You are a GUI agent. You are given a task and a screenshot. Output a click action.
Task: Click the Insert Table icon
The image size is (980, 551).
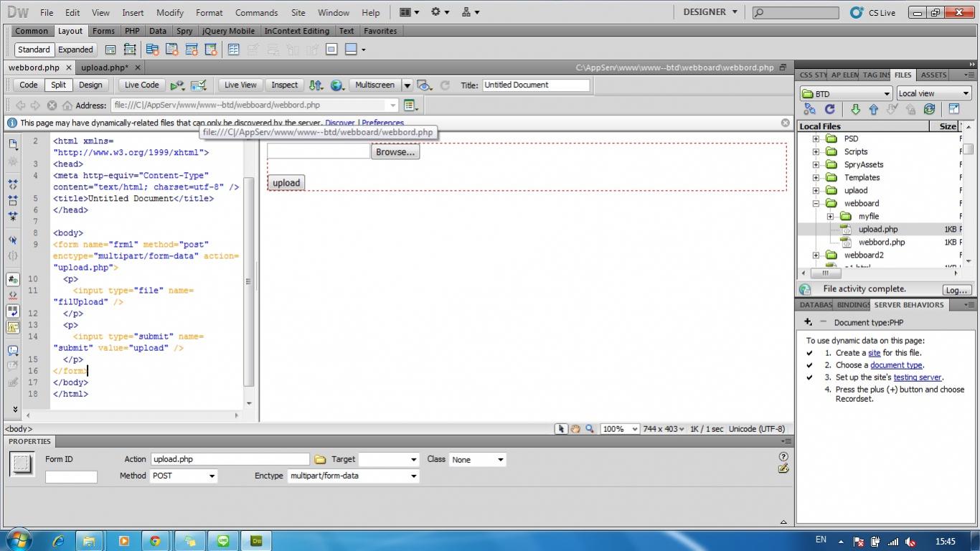pyautogui.click(x=233, y=50)
